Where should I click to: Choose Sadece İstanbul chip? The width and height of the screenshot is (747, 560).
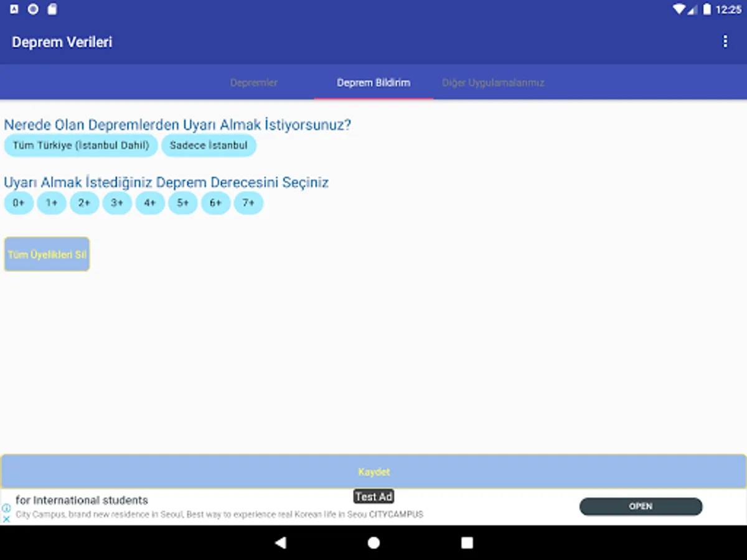209,146
